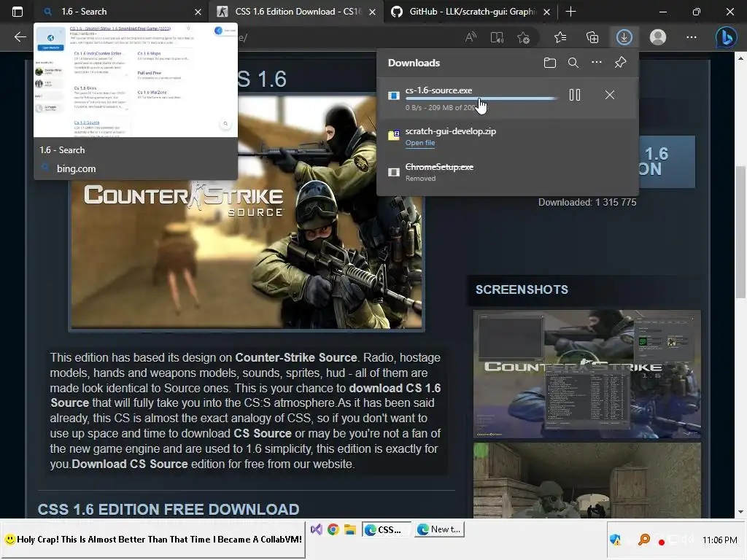Click the removed ChromeSetup.exe entry
747x560 pixels.
508,172
